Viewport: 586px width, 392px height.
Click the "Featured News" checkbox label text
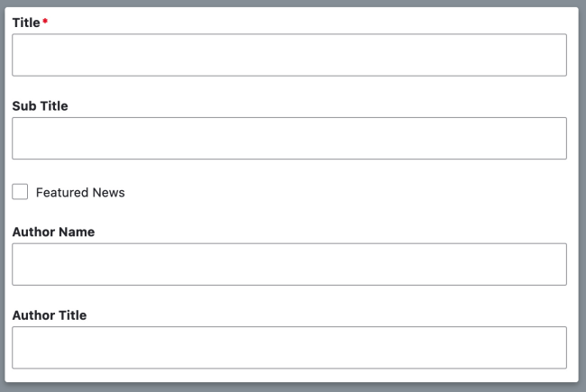[x=80, y=193]
